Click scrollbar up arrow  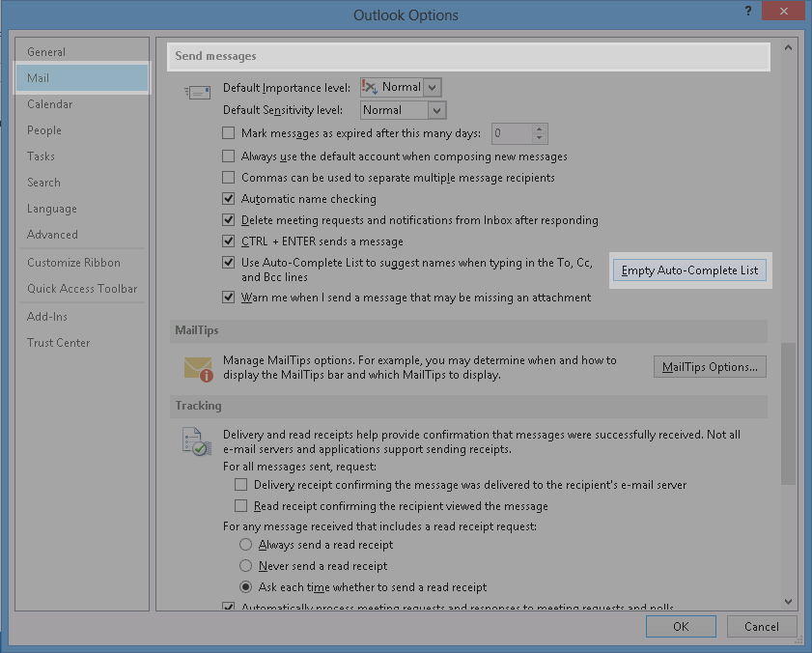(x=788, y=47)
